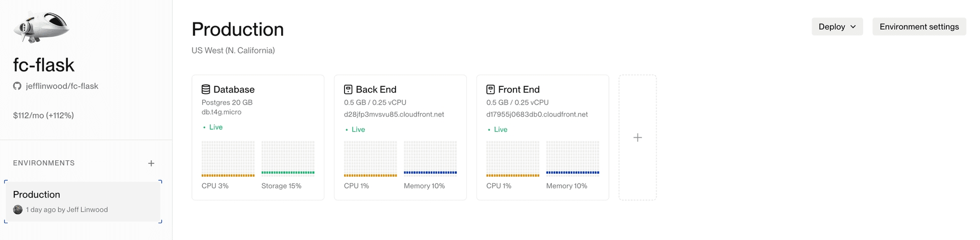Screen dimensions: 980x240
Task: Click the Database card title
Action: click(234, 89)
